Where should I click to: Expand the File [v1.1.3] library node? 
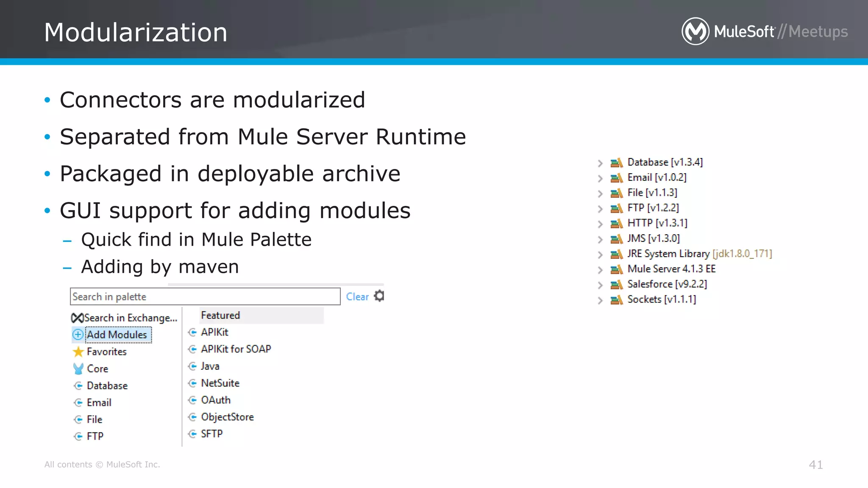click(x=600, y=194)
